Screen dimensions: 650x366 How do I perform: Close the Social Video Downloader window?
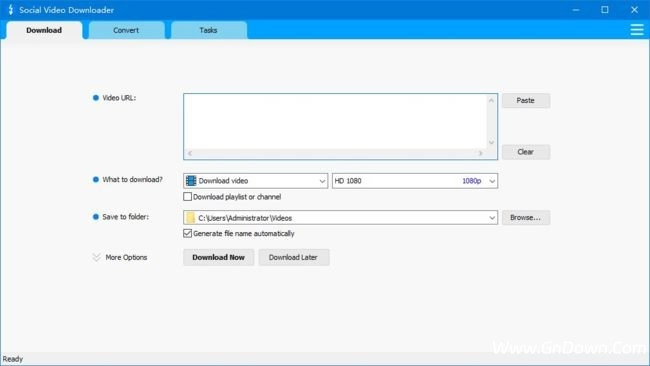(634, 10)
